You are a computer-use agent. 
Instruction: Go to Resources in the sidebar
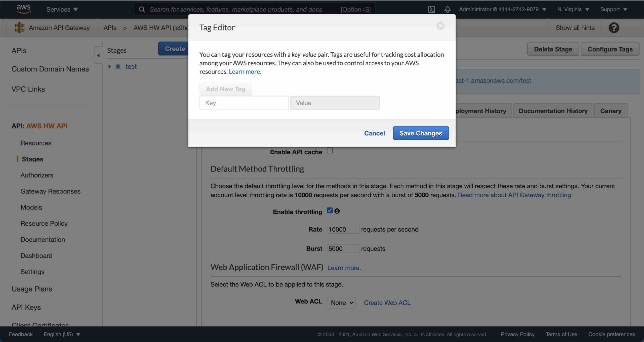pyautogui.click(x=36, y=143)
